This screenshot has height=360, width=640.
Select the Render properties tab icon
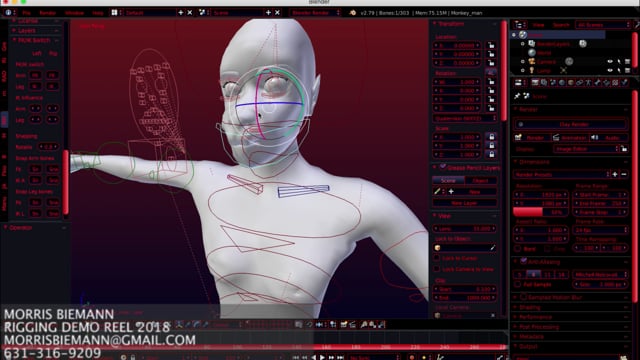pos(535,82)
